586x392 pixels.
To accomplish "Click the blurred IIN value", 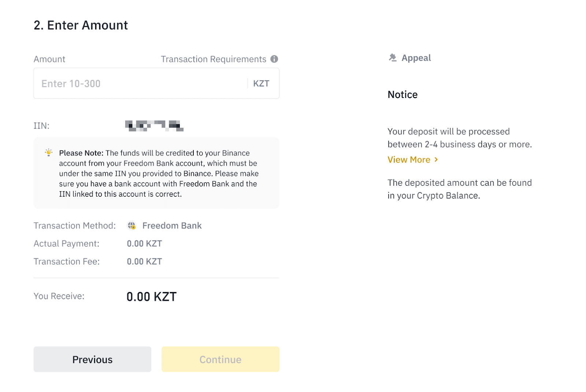I will click(154, 126).
